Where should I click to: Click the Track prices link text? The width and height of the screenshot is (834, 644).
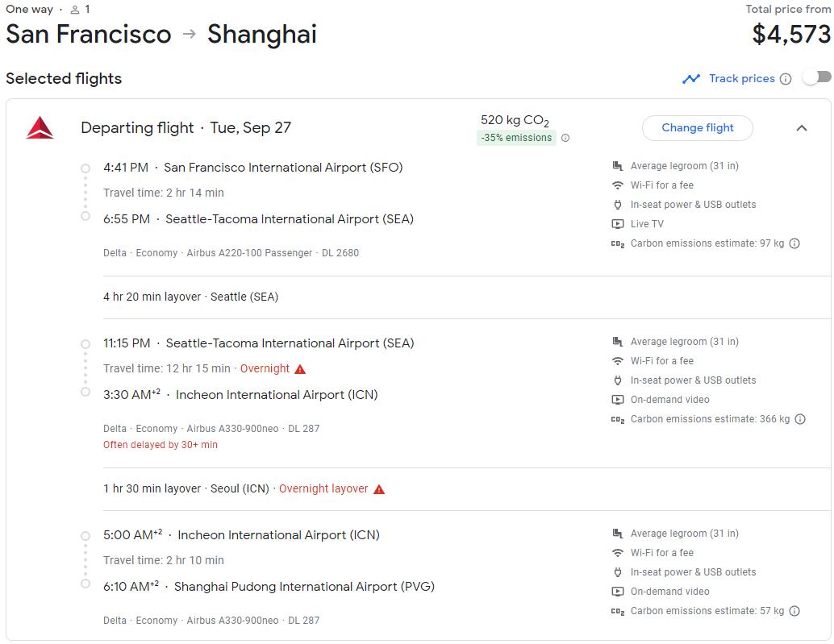tap(741, 79)
